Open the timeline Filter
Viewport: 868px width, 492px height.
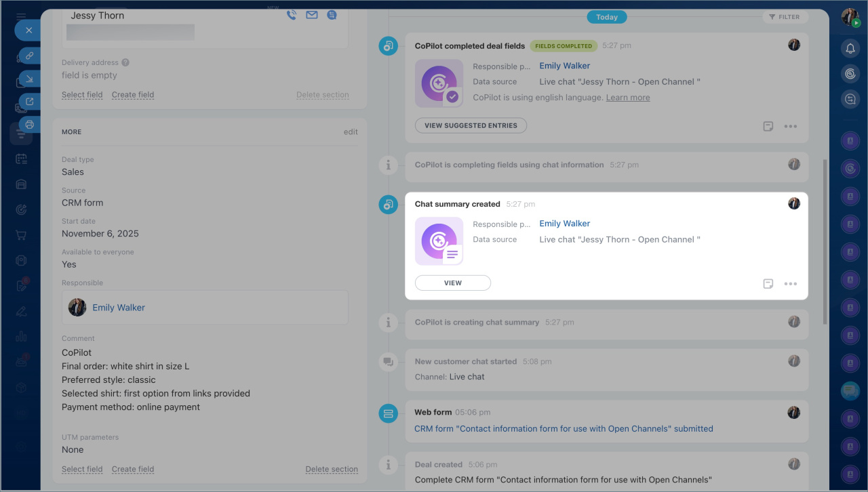pyautogui.click(x=785, y=17)
